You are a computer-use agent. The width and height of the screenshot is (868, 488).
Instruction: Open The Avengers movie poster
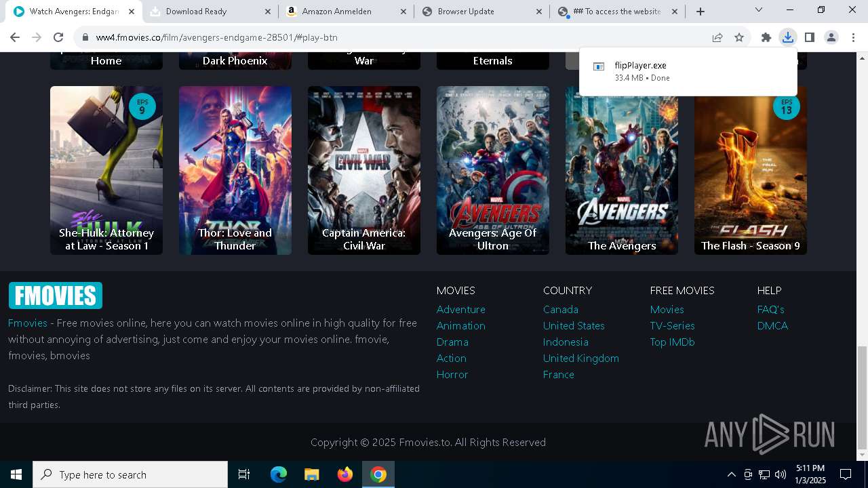(622, 170)
